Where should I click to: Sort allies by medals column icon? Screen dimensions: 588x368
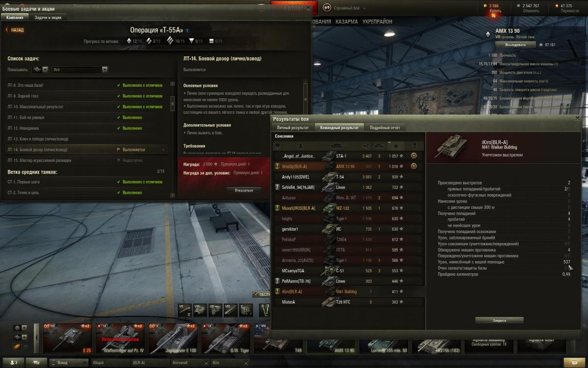pyautogui.click(x=416, y=146)
